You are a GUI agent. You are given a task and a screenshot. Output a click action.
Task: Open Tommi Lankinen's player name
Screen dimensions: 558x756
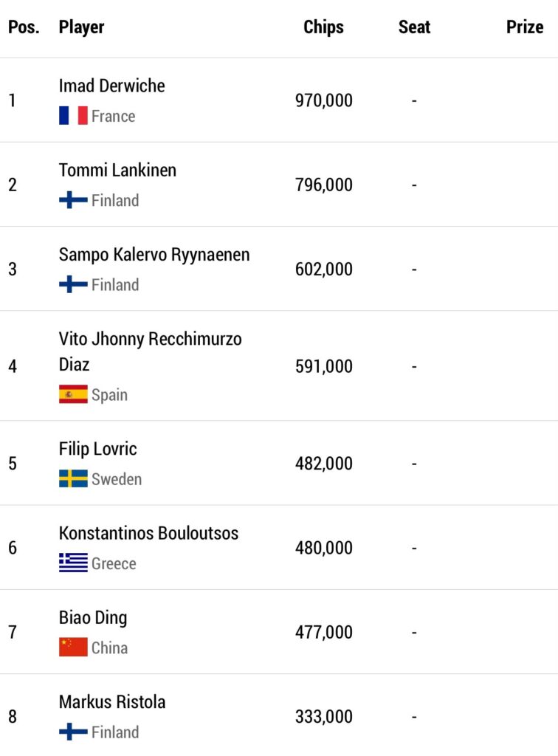117,170
